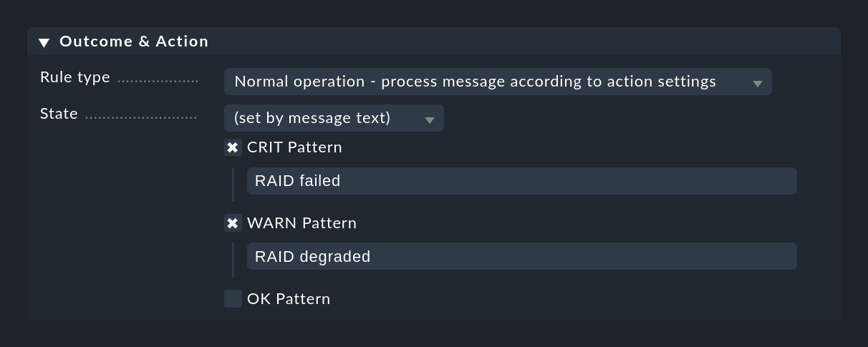Image resolution: width=868 pixels, height=347 pixels.
Task: Focus the RAID degraded input field
Action: pos(521,256)
